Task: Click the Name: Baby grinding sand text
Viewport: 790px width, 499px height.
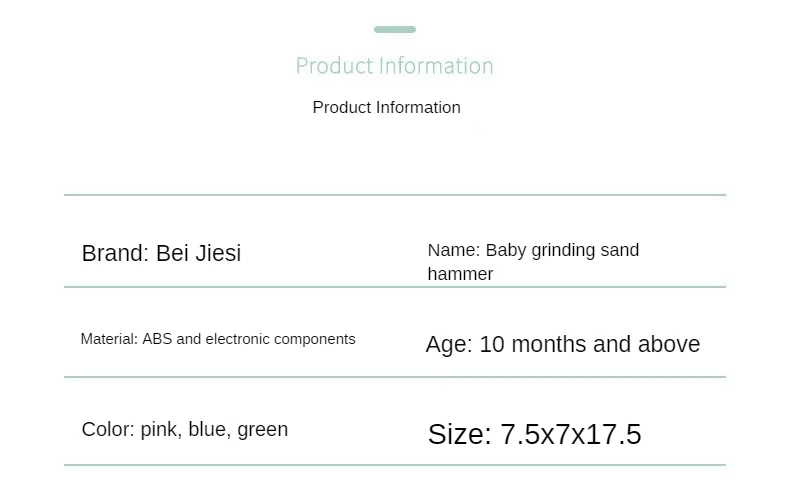Action: click(x=533, y=251)
